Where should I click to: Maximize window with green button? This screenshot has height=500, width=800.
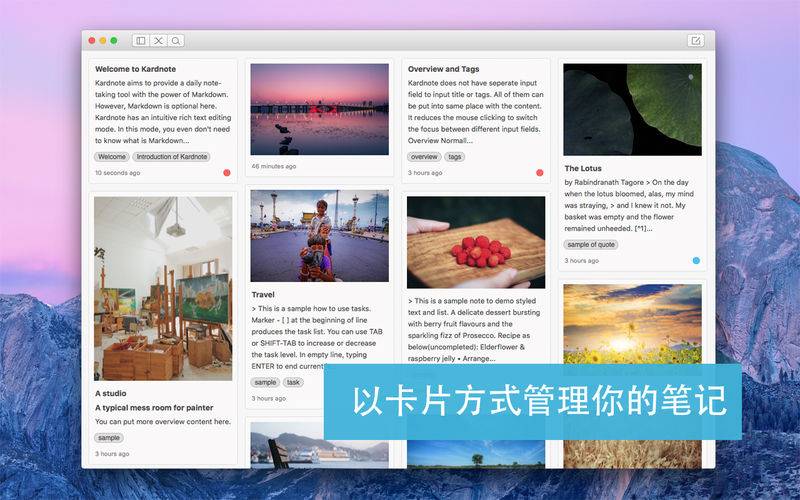114,41
